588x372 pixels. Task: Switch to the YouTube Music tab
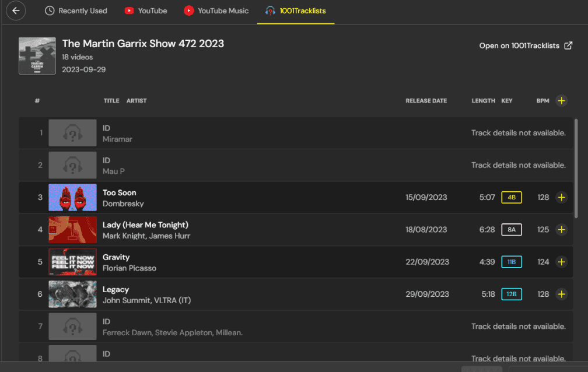(x=216, y=10)
